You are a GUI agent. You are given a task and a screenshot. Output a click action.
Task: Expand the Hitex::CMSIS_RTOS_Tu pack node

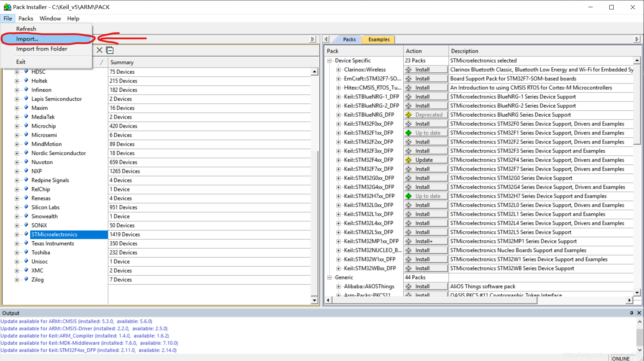point(338,88)
